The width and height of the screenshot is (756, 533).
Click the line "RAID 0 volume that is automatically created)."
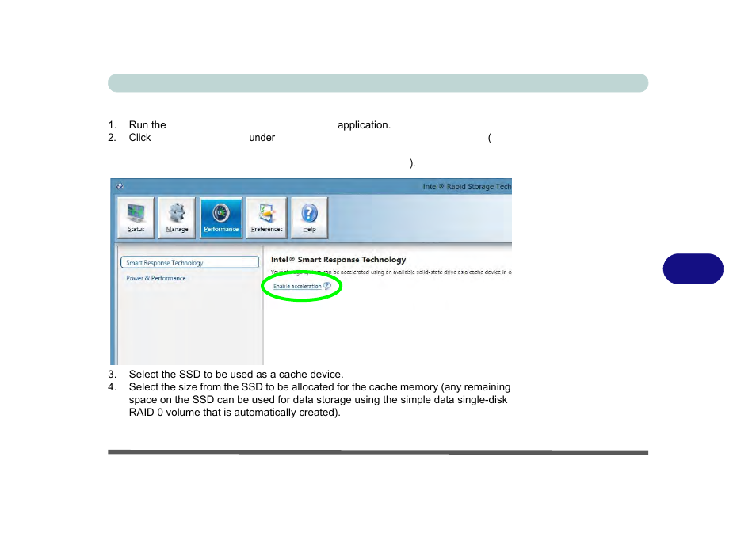(x=235, y=413)
